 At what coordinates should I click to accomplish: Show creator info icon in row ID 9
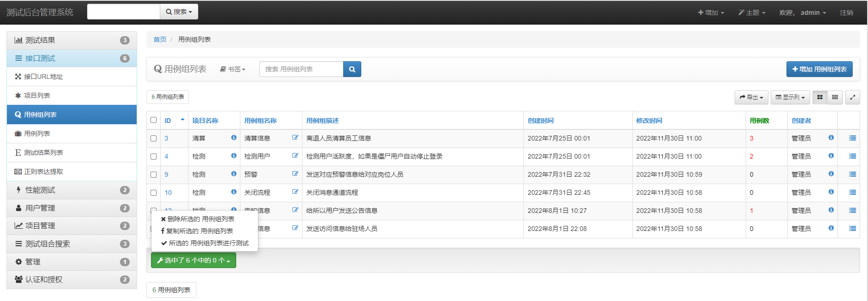click(831, 174)
